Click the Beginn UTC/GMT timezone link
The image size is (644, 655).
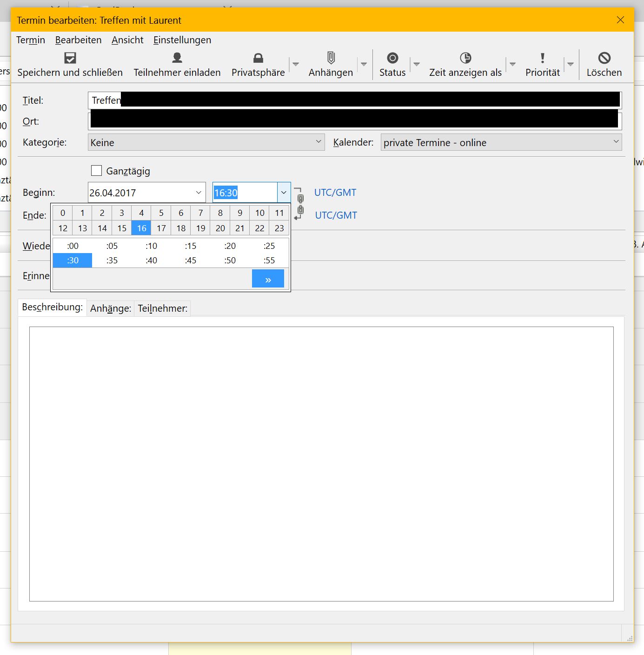[335, 193]
